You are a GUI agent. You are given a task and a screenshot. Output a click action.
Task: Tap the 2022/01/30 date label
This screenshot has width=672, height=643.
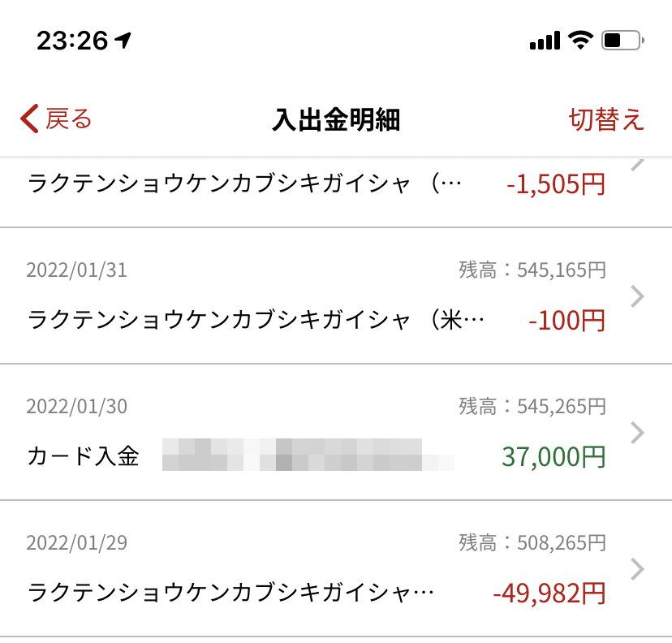[76, 406]
